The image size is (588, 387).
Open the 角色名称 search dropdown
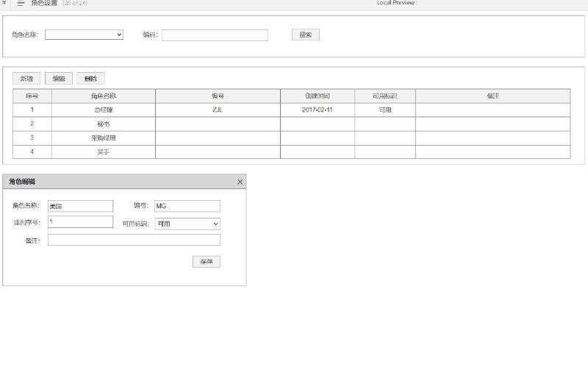click(84, 35)
